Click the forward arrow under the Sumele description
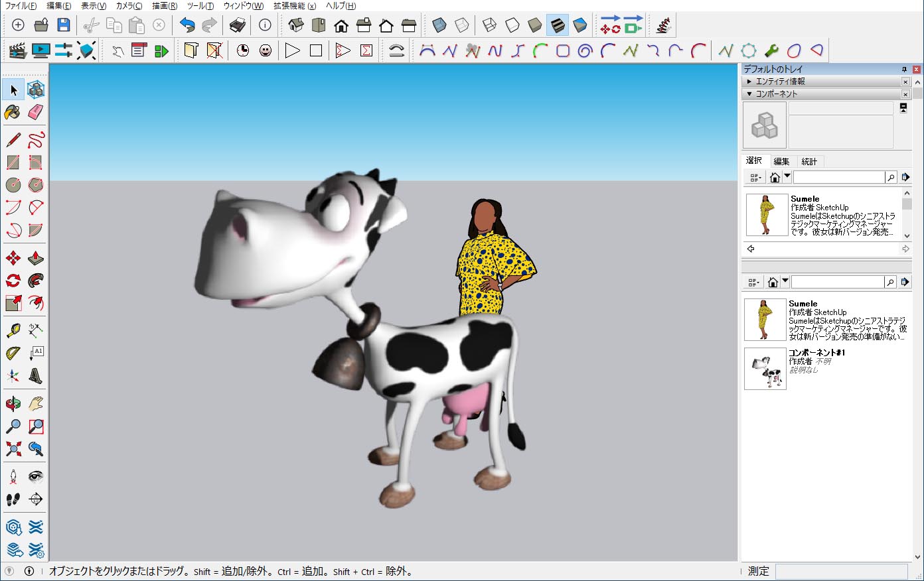The width and height of the screenshot is (924, 581). pos(905,249)
